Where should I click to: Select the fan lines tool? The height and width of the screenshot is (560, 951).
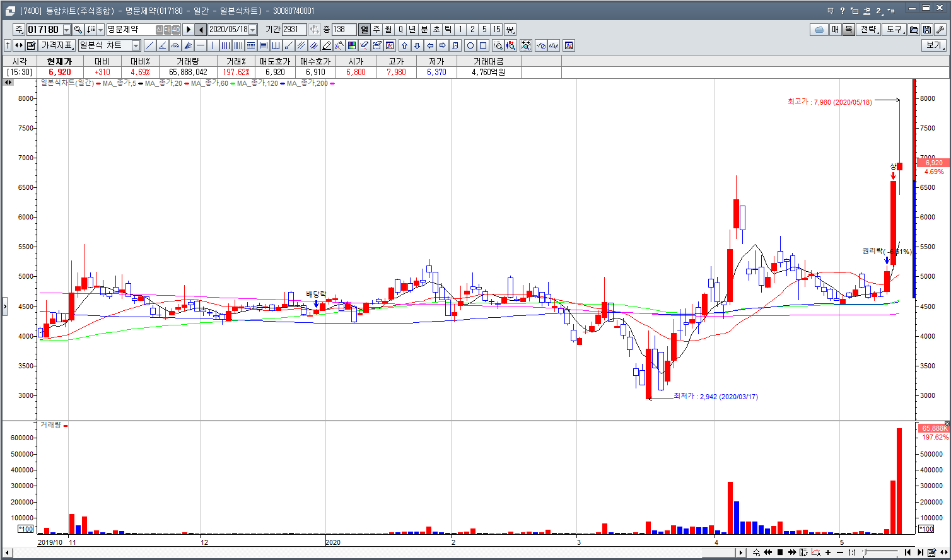188,45
